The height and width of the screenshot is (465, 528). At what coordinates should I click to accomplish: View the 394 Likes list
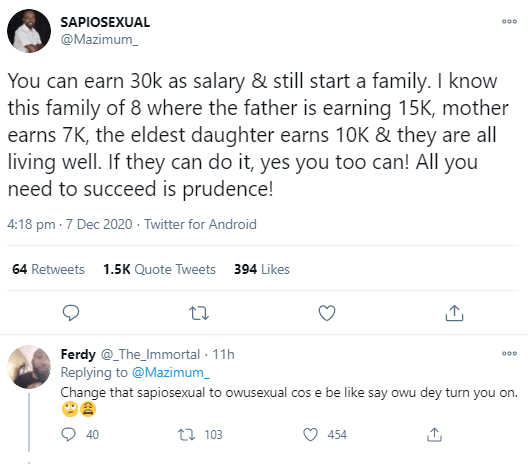tap(262, 269)
